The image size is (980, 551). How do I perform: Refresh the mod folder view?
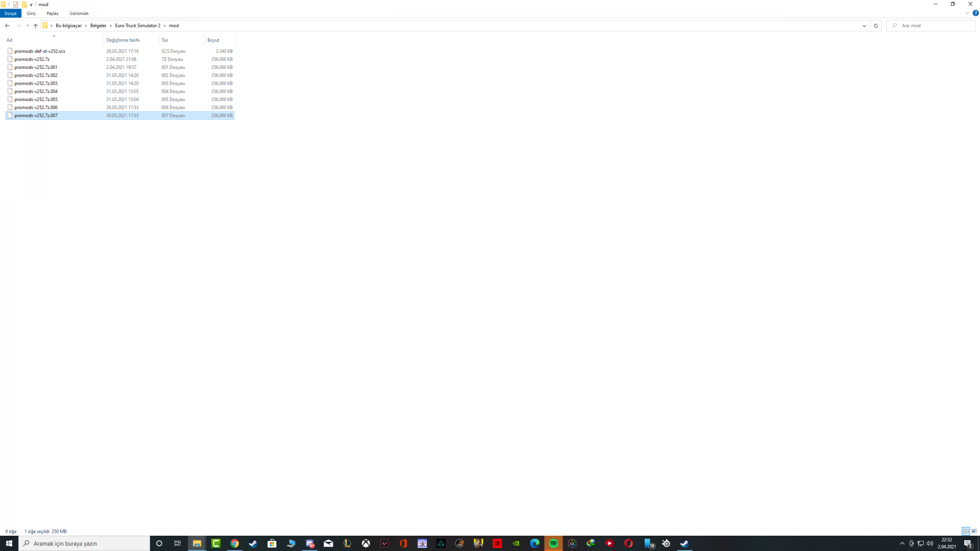pos(875,26)
